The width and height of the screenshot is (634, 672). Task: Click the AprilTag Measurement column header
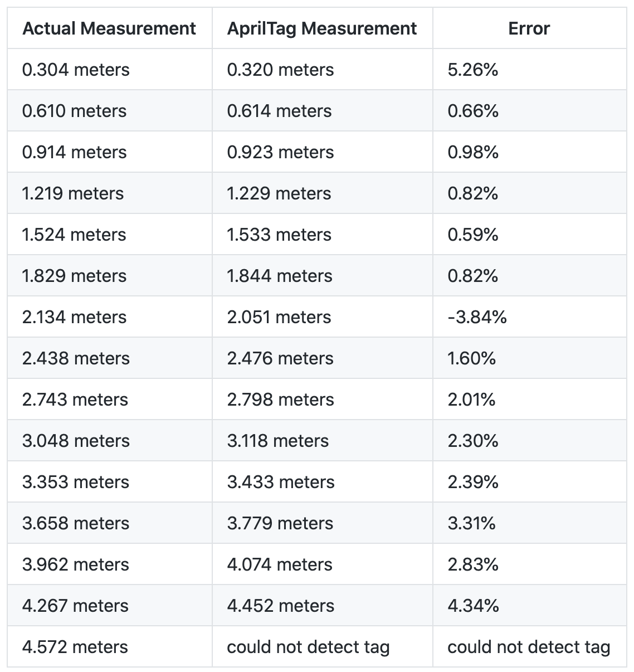pyautogui.click(x=322, y=28)
